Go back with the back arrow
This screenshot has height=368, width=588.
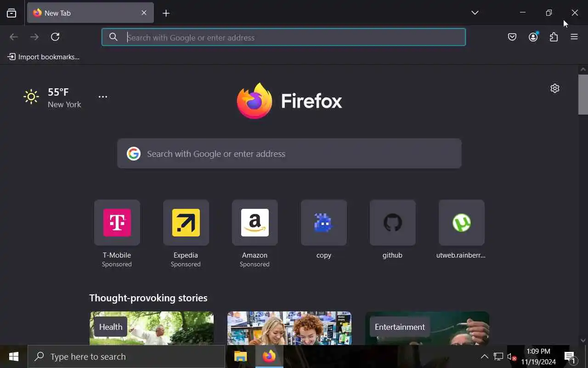point(14,37)
